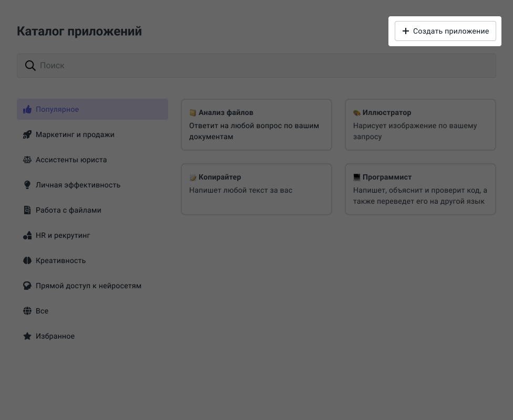Click the plus icon on Создать приложение
513x420 pixels.
tap(405, 31)
